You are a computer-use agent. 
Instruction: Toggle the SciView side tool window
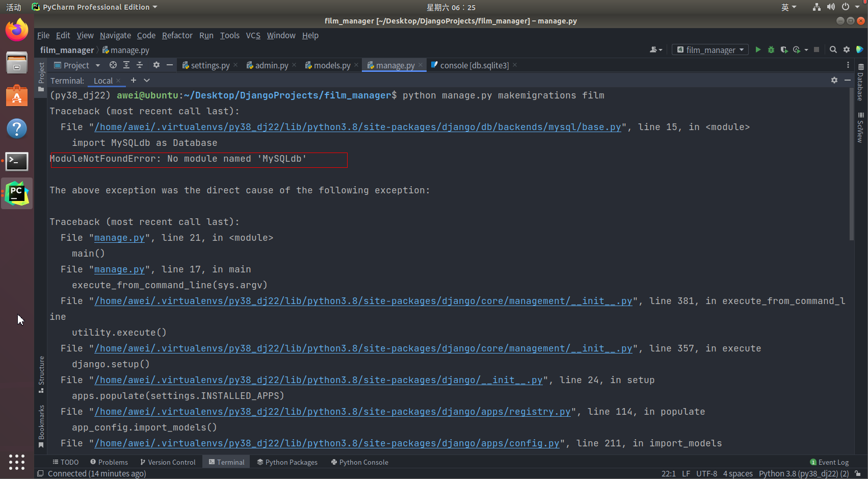pyautogui.click(x=860, y=127)
